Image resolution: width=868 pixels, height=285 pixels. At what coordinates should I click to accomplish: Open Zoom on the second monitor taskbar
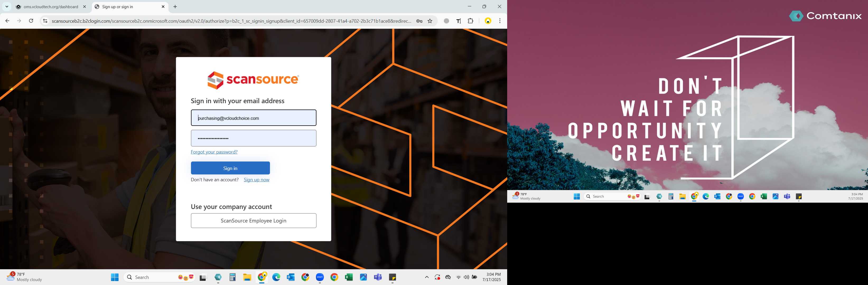click(741, 197)
